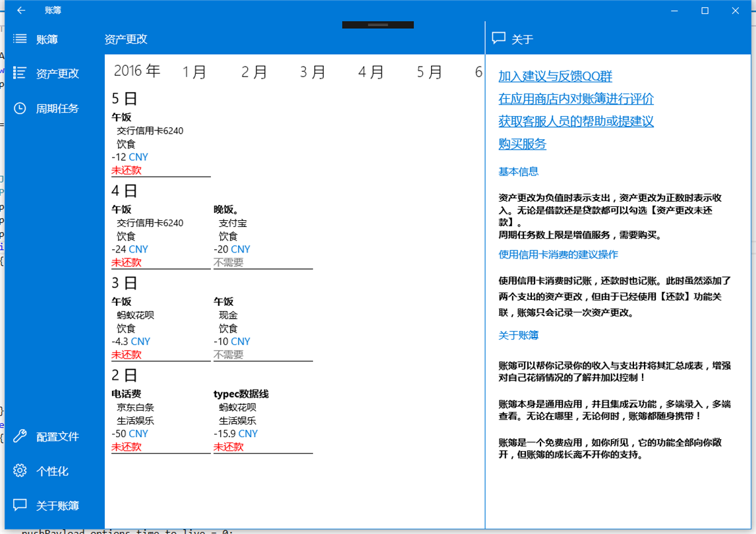Screen dimensions: 756x534
Task: Select the 4月 month tab
Action: [371, 72]
